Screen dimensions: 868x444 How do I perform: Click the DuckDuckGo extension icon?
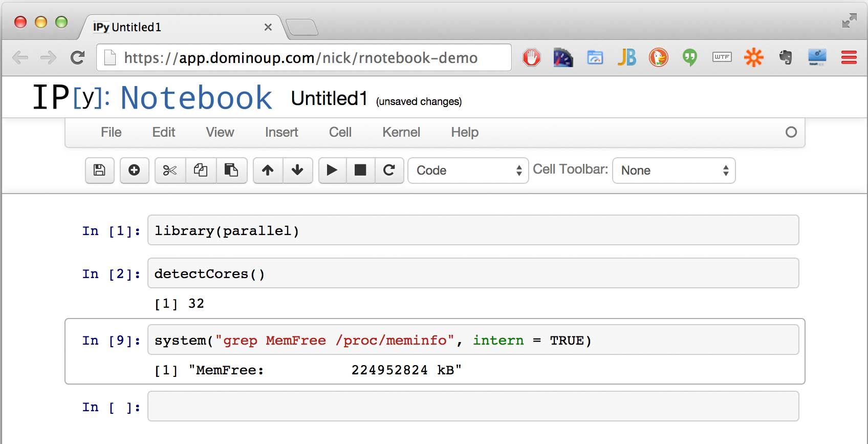point(659,57)
